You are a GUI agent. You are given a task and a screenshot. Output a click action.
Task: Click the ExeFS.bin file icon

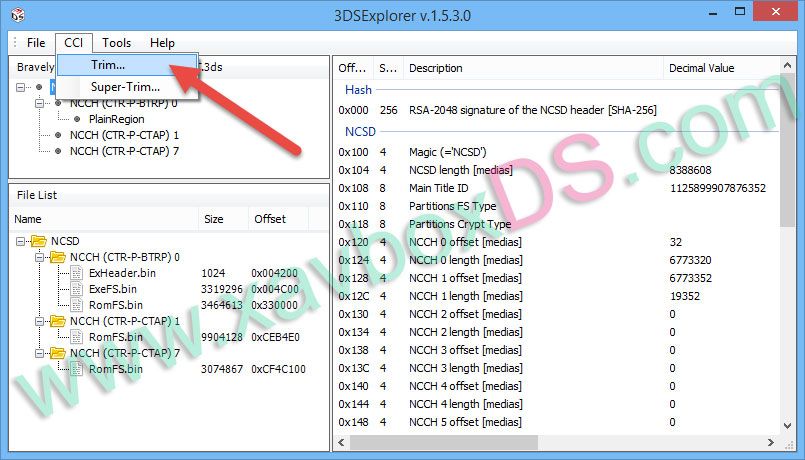(76, 289)
